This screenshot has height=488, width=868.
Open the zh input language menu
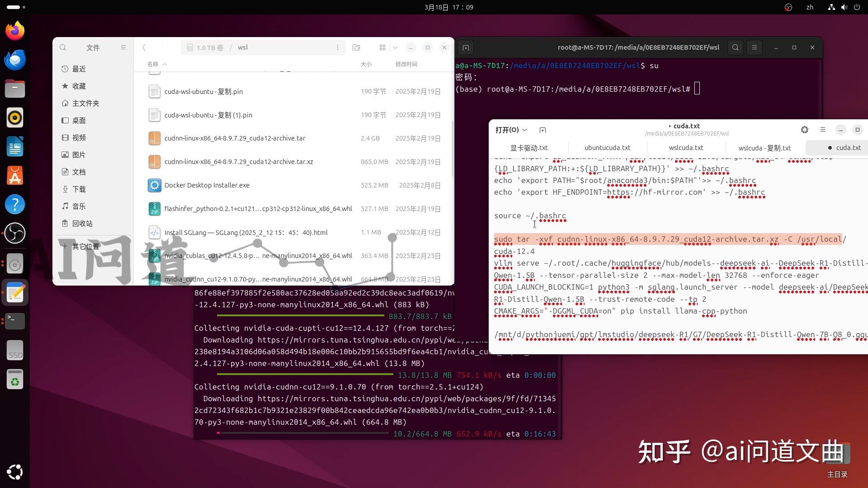pyautogui.click(x=810, y=7)
